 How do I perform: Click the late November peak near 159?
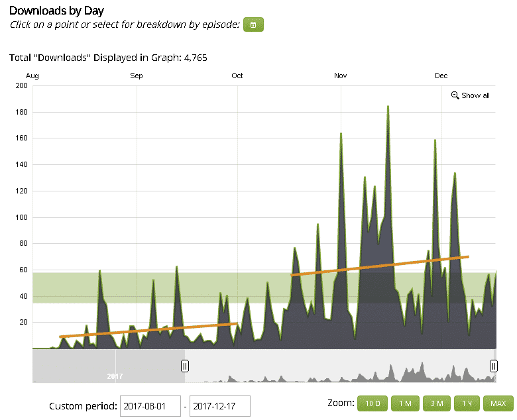click(x=435, y=140)
